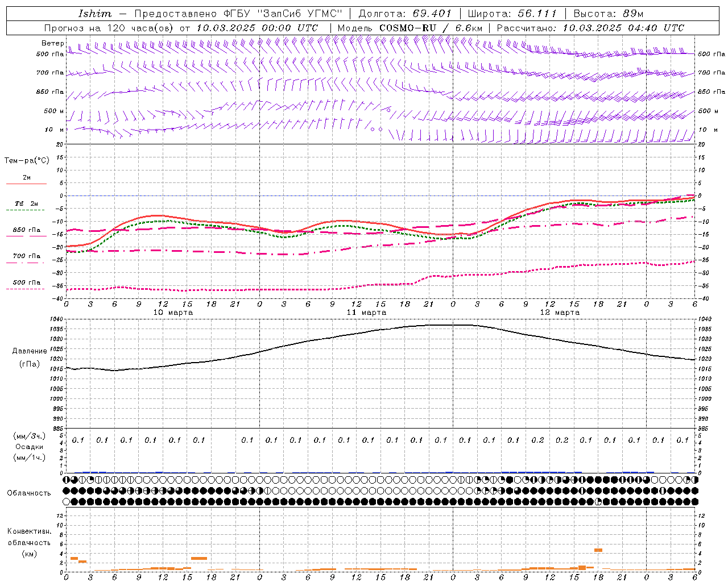Click the "Осадки" precipitation label
This screenshot has width=728, height=582.
point(30,447)
